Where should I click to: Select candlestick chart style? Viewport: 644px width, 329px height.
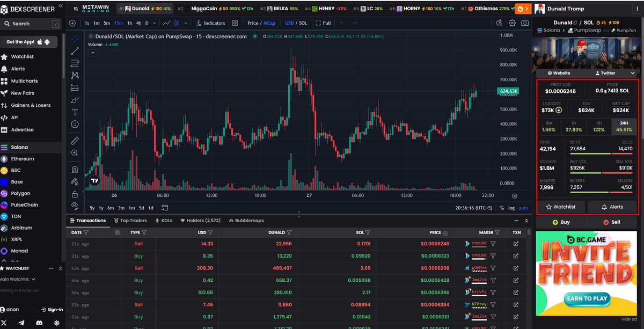pos(177,23)
